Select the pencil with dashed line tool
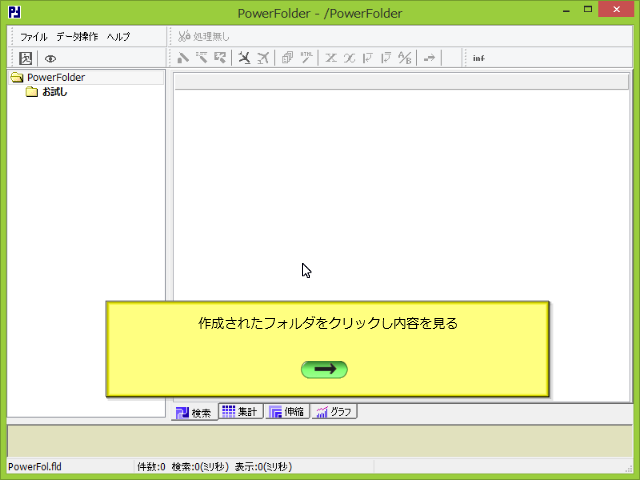This screenshot has height=480, width=640. [201, 58]
